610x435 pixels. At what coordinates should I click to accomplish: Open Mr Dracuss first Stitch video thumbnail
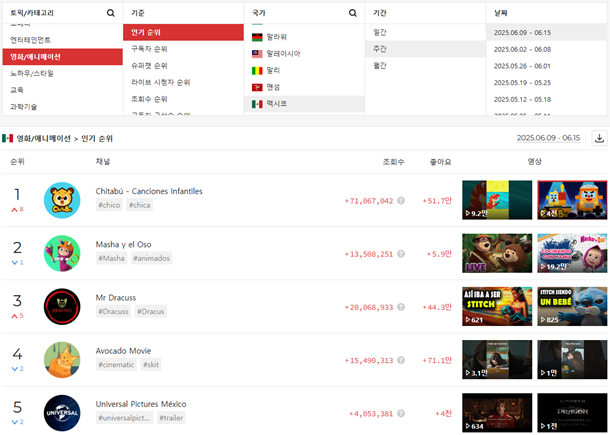click(496, 306)
